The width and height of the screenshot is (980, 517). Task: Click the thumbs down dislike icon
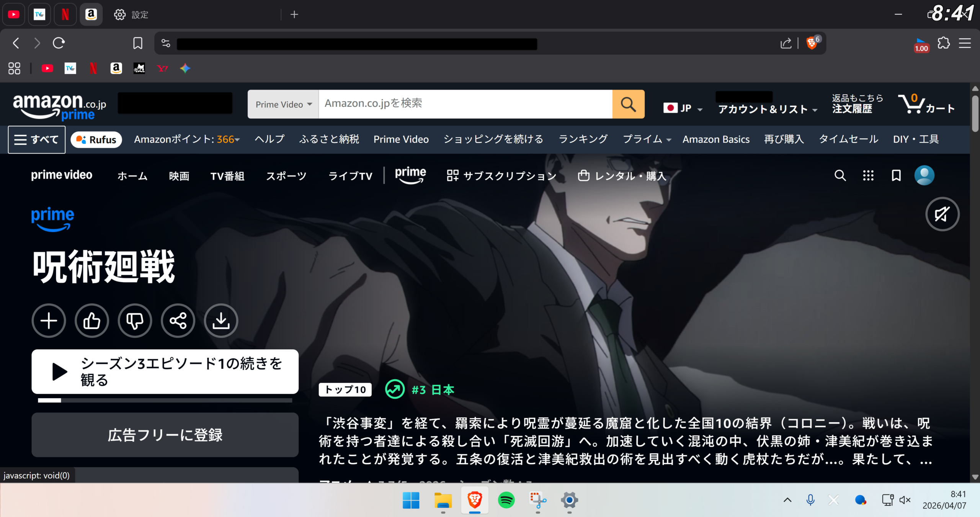pyautogui.click(x=135, y=321)
